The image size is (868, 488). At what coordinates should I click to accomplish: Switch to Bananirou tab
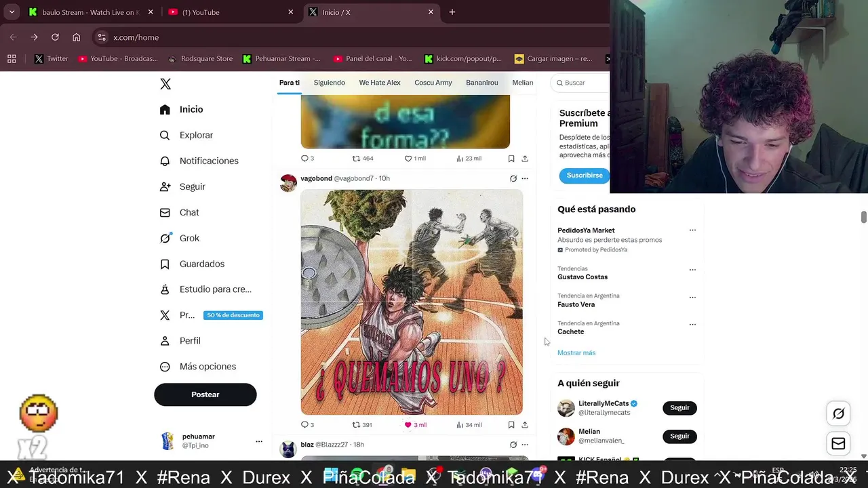click(x=482, y=83)
